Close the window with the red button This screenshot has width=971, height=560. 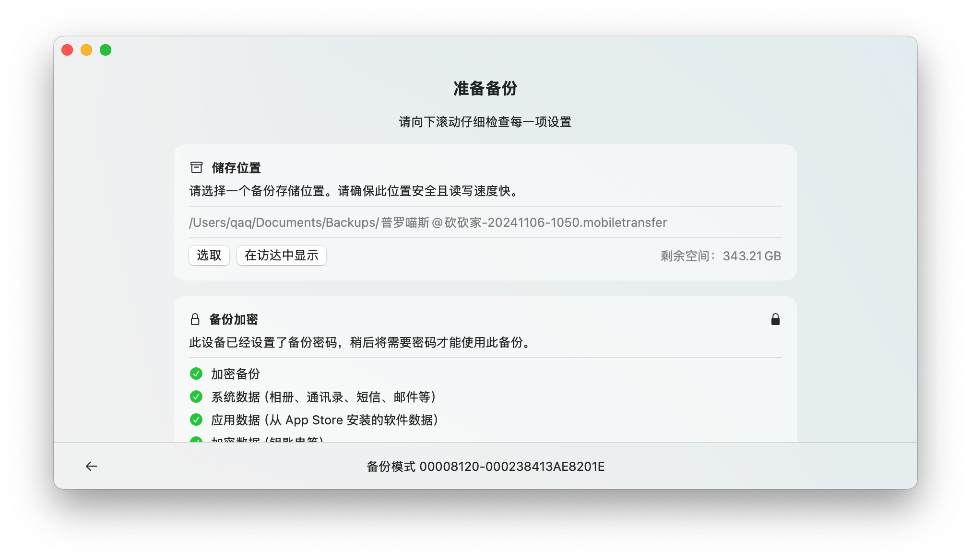pos(67,50)
